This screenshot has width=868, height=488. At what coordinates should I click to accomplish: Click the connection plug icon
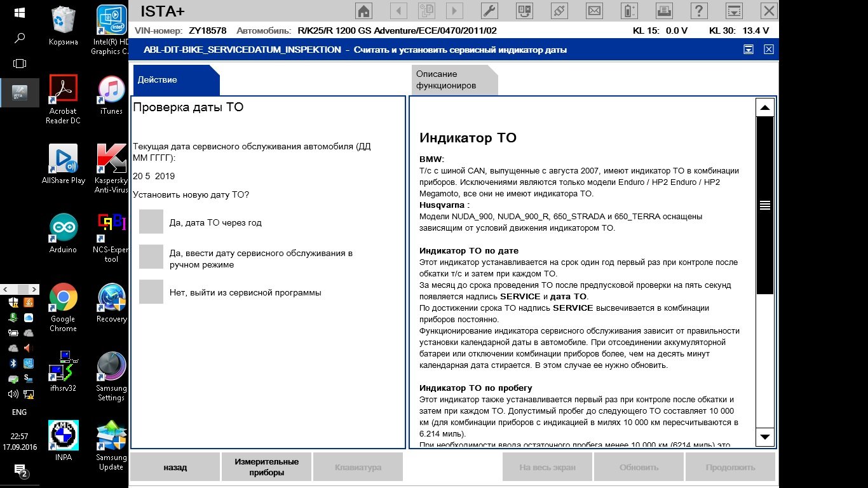(559, 11)
